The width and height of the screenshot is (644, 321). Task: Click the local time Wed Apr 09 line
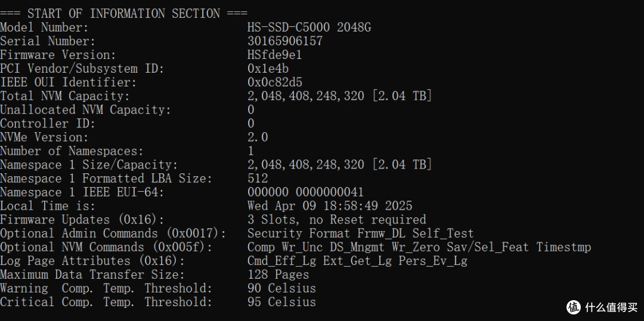[330, 206]
